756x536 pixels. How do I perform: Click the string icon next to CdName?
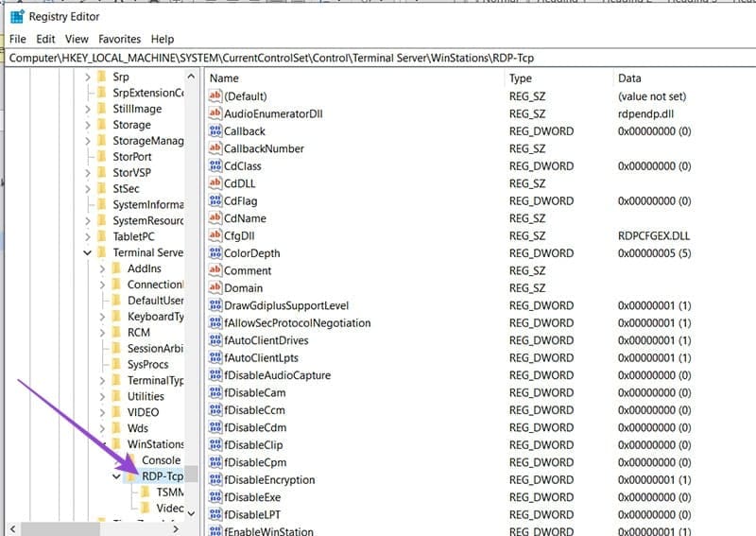(x=215, y=217)
